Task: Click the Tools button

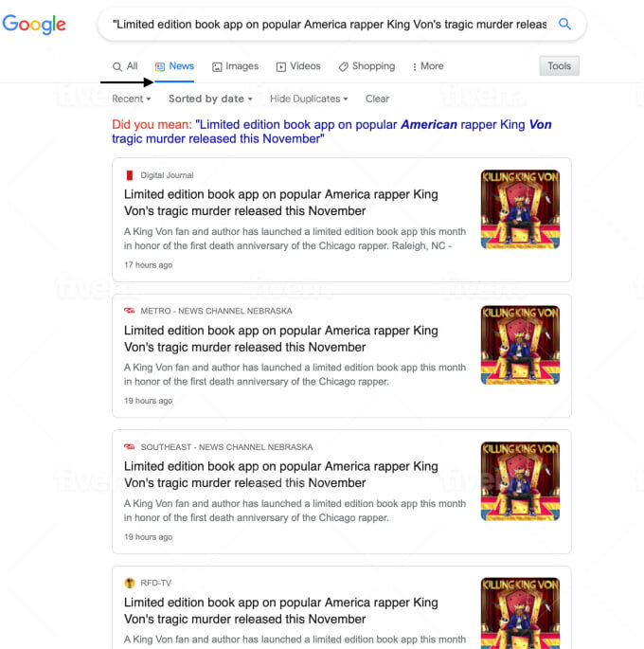Action: (x=559, y=65)
